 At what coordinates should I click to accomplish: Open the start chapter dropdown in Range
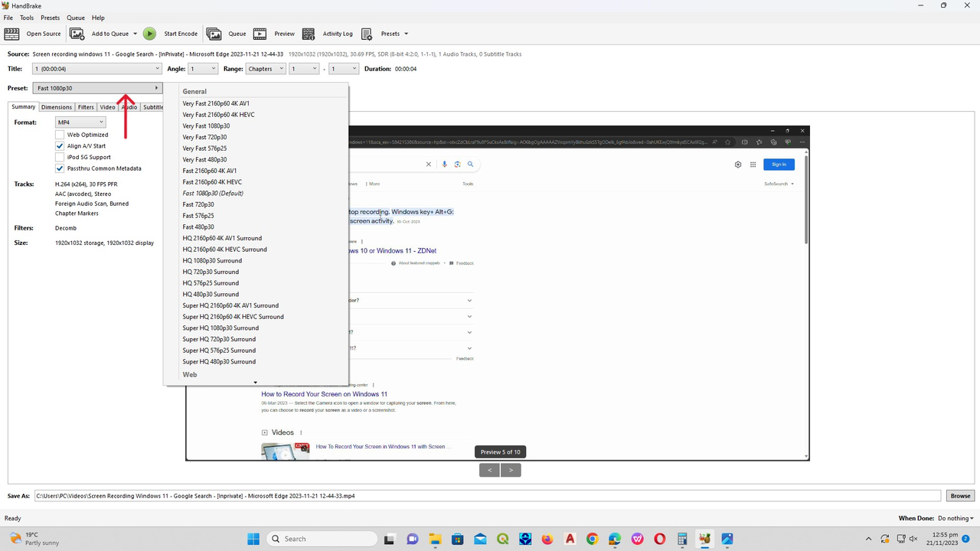pyautogui.click(x=304, y=69)
